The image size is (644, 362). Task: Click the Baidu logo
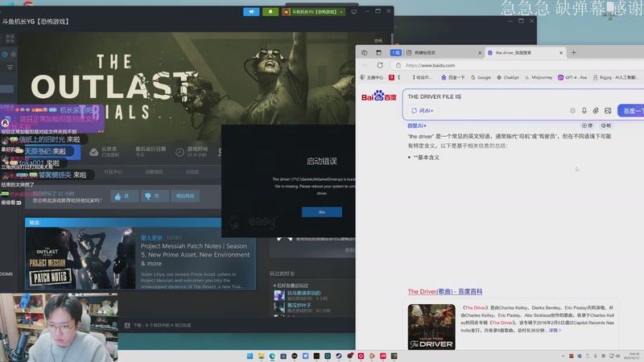378,97
